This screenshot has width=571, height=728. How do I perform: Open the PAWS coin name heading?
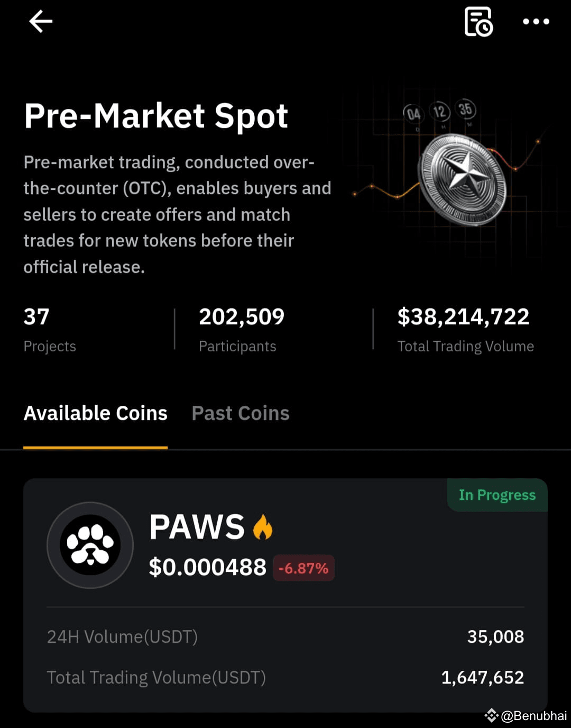(197, 527)
